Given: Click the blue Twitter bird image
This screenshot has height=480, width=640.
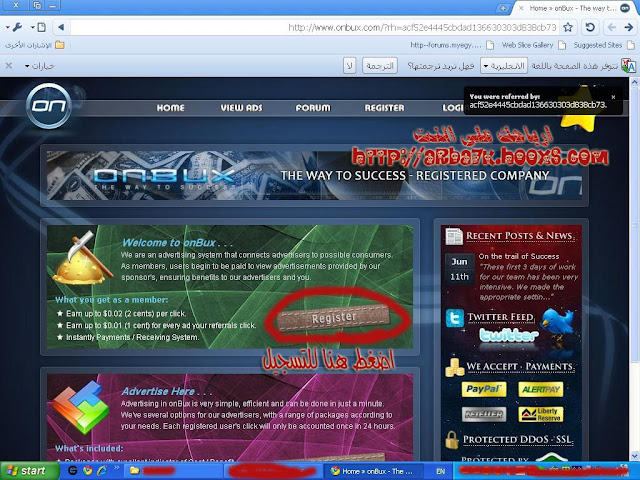Looking at the screenshot, I should click(x=558, y=322).
